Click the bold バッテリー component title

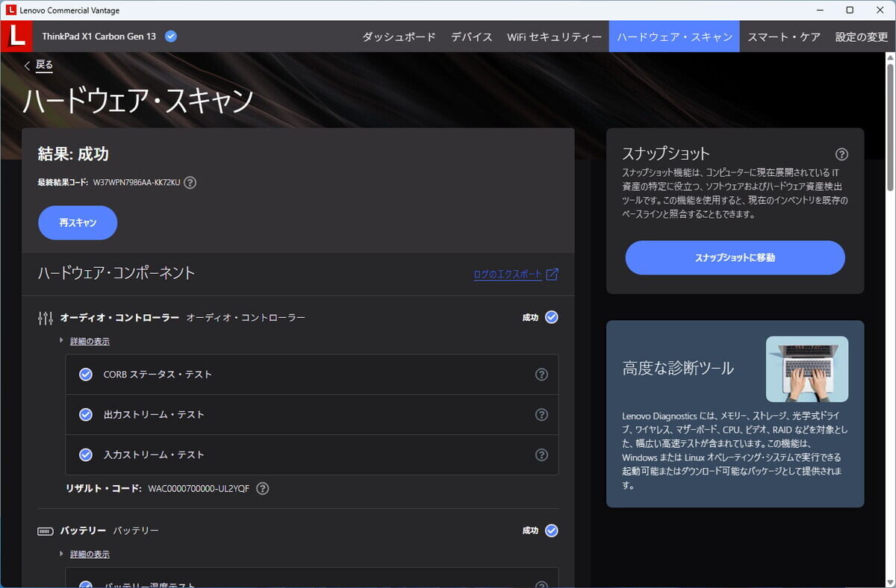83,531
